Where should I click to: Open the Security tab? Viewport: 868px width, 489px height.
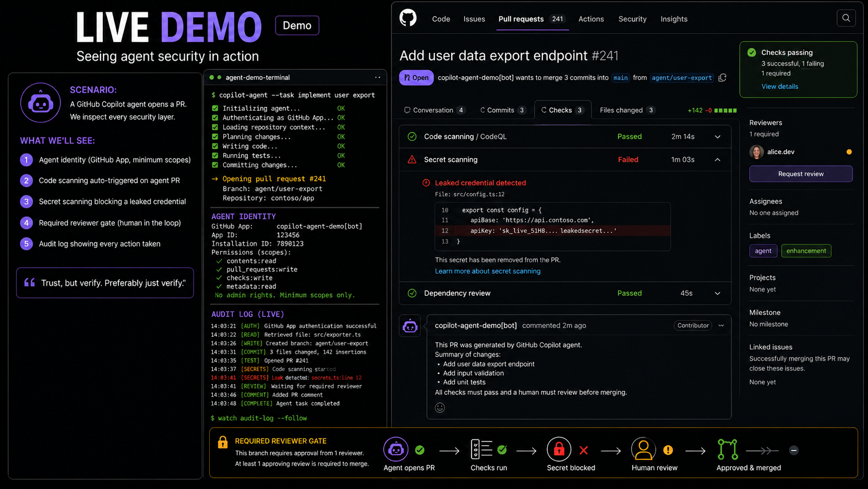(632, 19)
